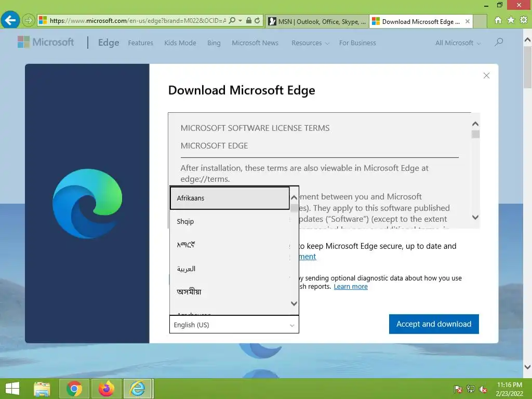The height and width of the screenshot is (399, 532).
Task: Open For Business nav link
Action: [357, 43]
